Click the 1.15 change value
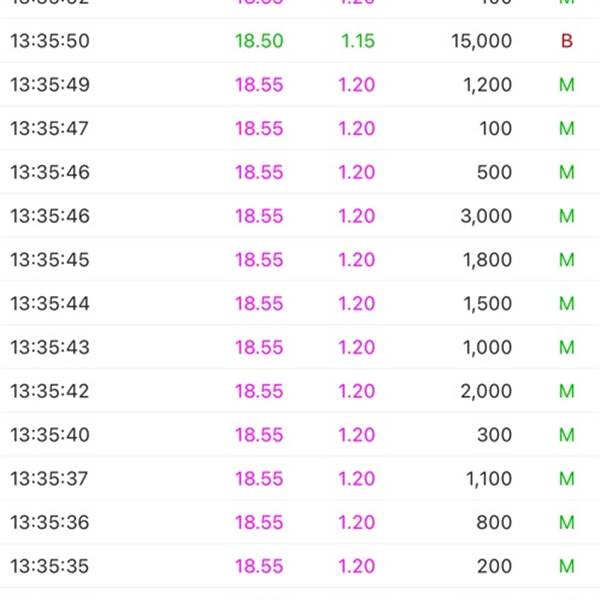The height and width of the screenshot is (600, 600). coord(357,41)
